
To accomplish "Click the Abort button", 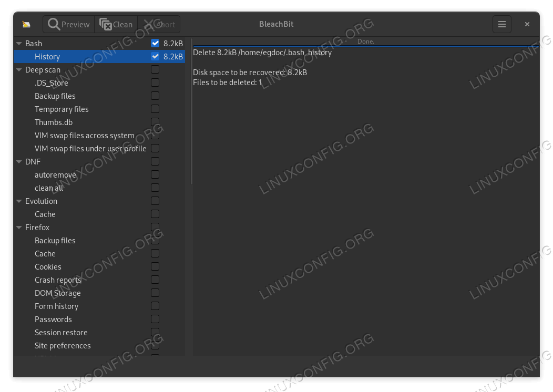I will (159, 24).
